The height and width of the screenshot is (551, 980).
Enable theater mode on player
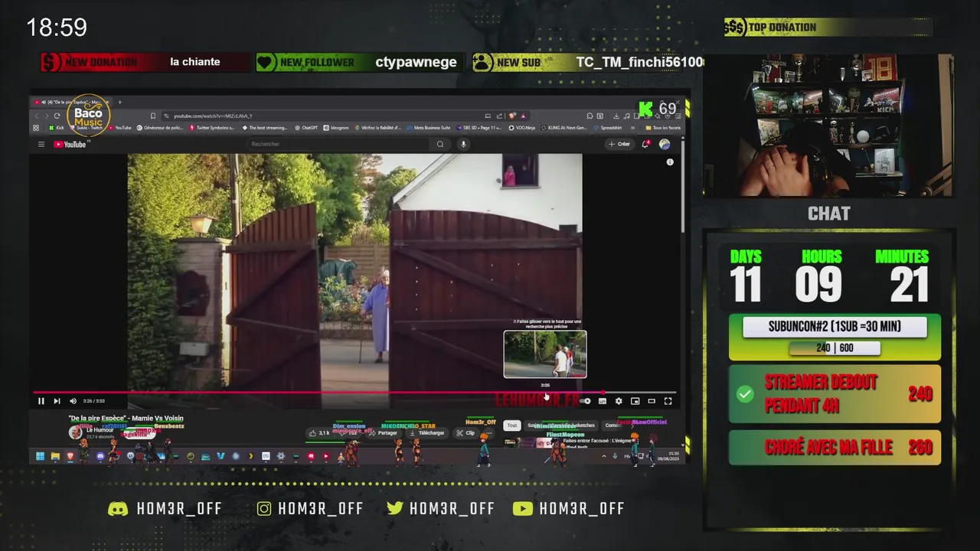pos(652,401)
